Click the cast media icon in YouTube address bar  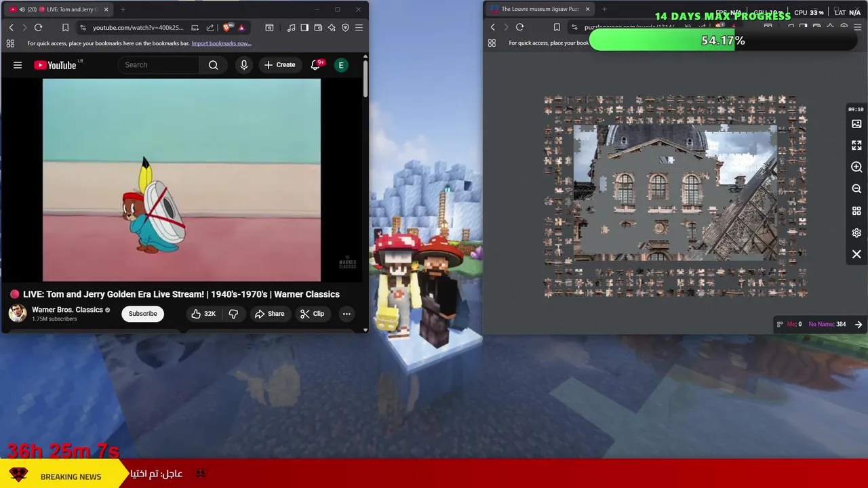[x=195, y=28]
